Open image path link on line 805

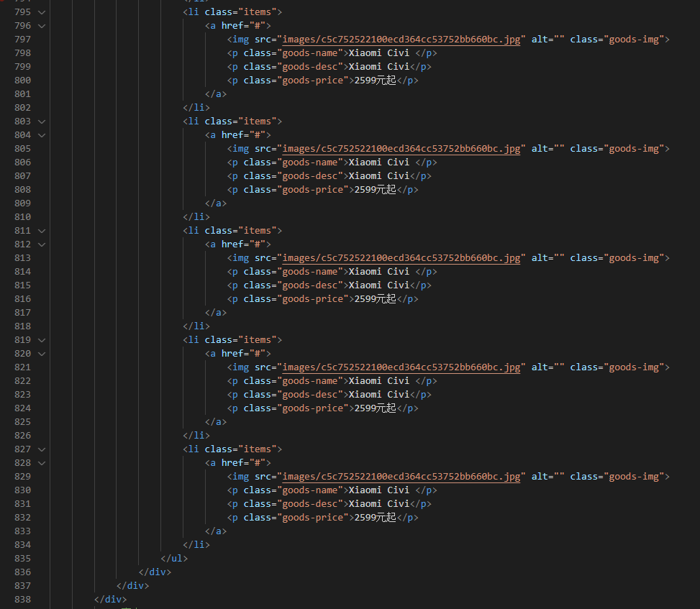401,149
